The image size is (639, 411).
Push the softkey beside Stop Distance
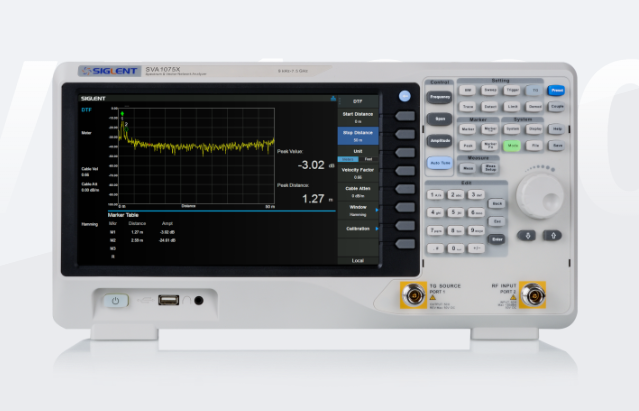tap(405, 134)
